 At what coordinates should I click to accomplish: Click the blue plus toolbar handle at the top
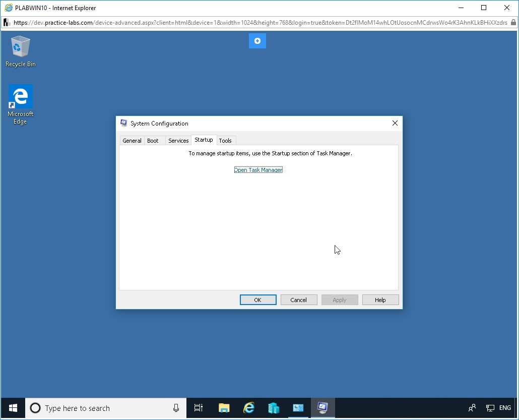pos(257,41)
